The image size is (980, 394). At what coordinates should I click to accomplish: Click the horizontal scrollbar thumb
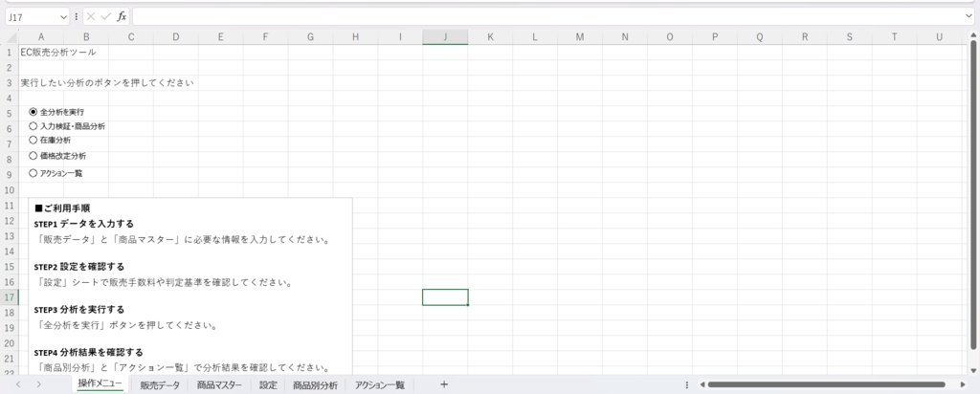(826, 384)
